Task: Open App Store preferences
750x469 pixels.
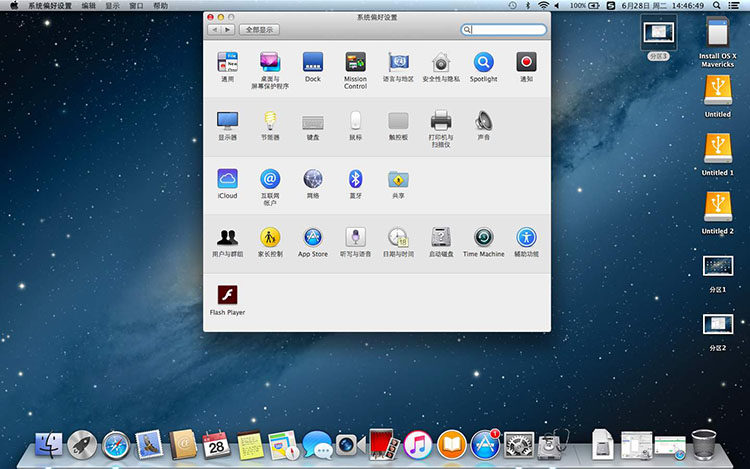Action: (313, 242)
